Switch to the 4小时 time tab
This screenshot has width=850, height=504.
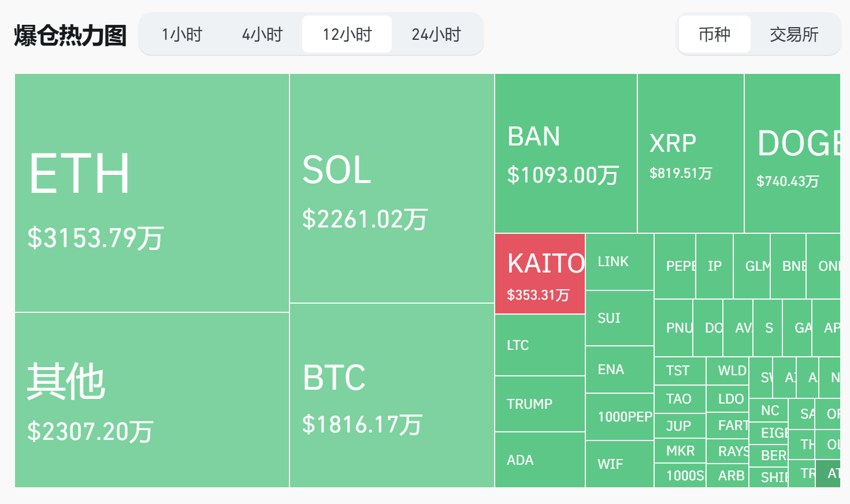point(262,34)
